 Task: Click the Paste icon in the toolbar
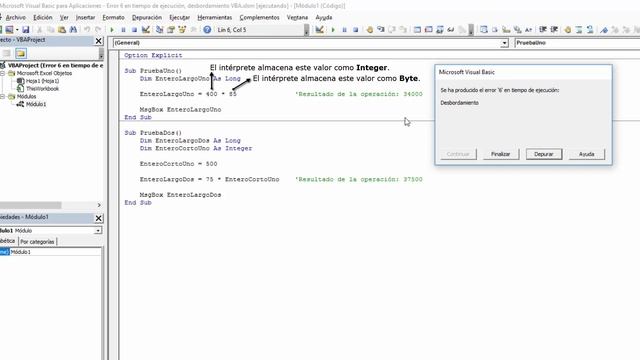click(x=62, y=30)
